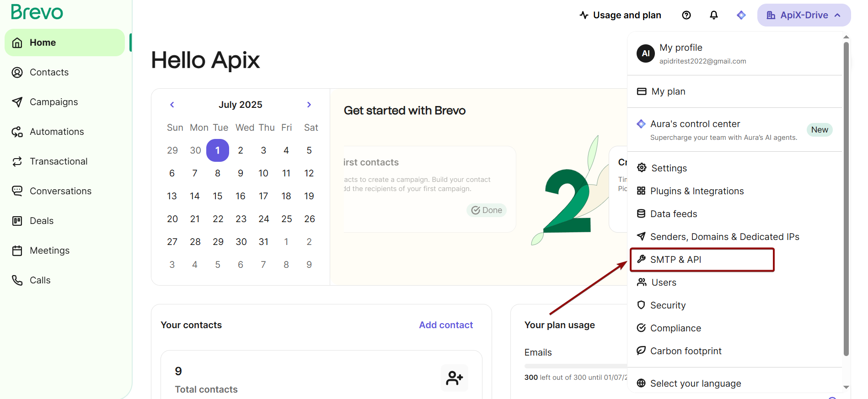This screenshot has height=399, width=868.
Task: Open Data feeds menu entry
Action: 734,214
